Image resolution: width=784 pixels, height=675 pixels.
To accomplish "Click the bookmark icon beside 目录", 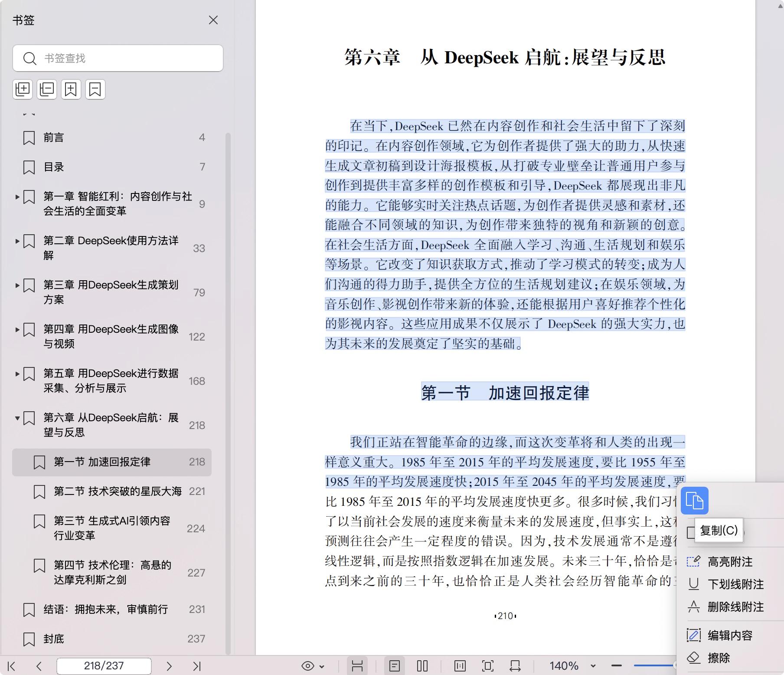I will click(x=29, y=167).
